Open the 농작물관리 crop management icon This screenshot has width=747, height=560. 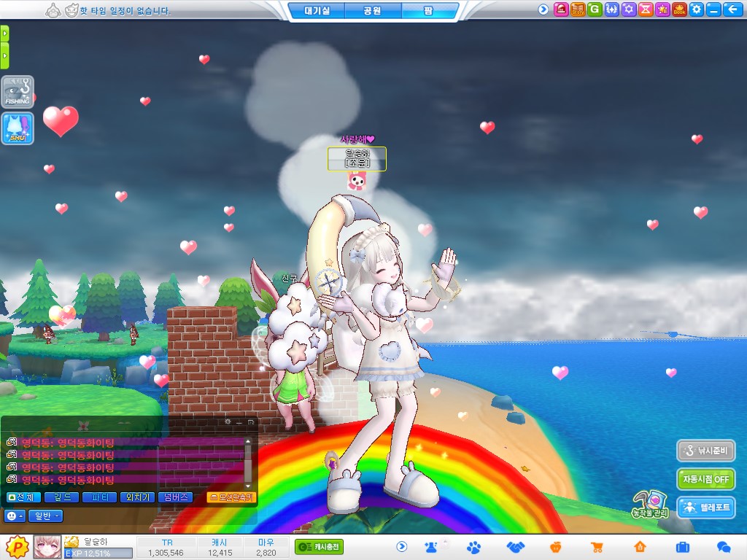click(x=650, y=505)
